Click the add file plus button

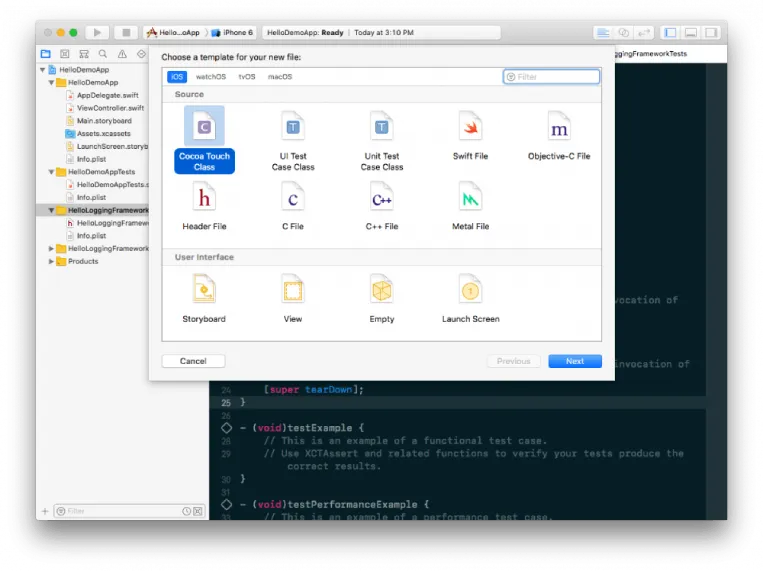45,511
